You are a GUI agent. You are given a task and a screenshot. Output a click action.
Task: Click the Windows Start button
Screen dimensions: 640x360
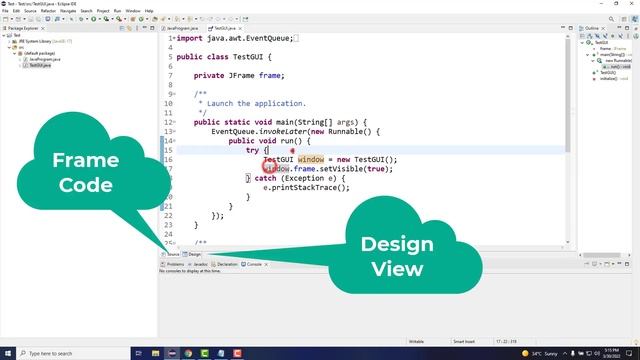(8, 353)
